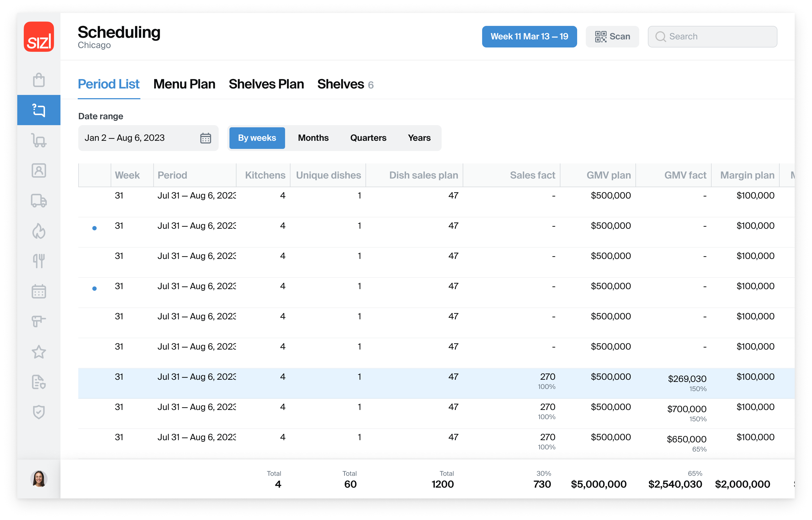This screenshot has width=812, height=520.
Task: Click the cart icon in sidebar
Action: [x=39, y=141]
